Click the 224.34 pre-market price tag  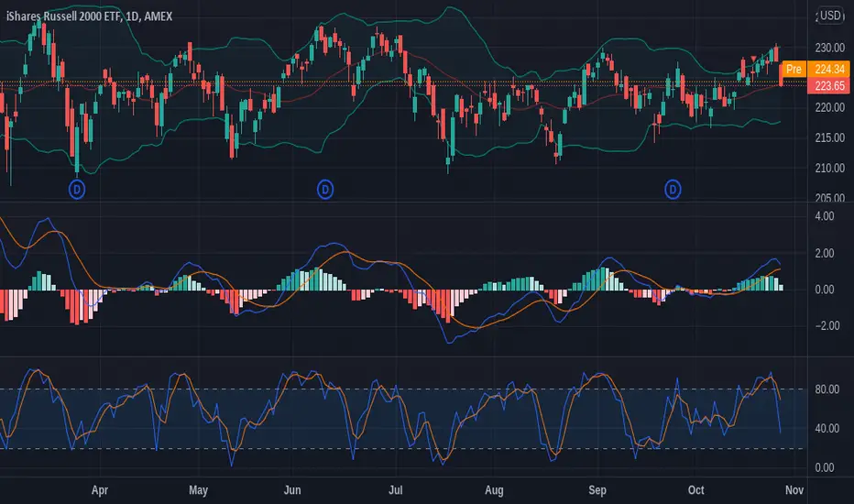point(829,70)
